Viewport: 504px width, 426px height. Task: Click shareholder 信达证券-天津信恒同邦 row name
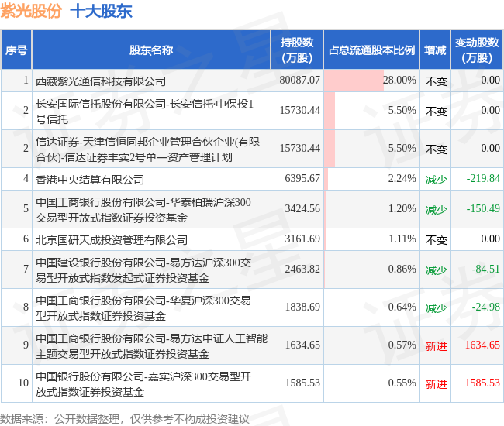click(147, 149)
